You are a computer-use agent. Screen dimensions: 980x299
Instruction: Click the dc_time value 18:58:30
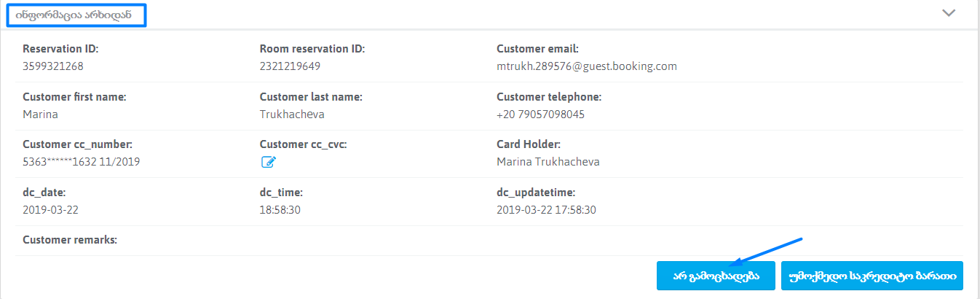point(280,210)
